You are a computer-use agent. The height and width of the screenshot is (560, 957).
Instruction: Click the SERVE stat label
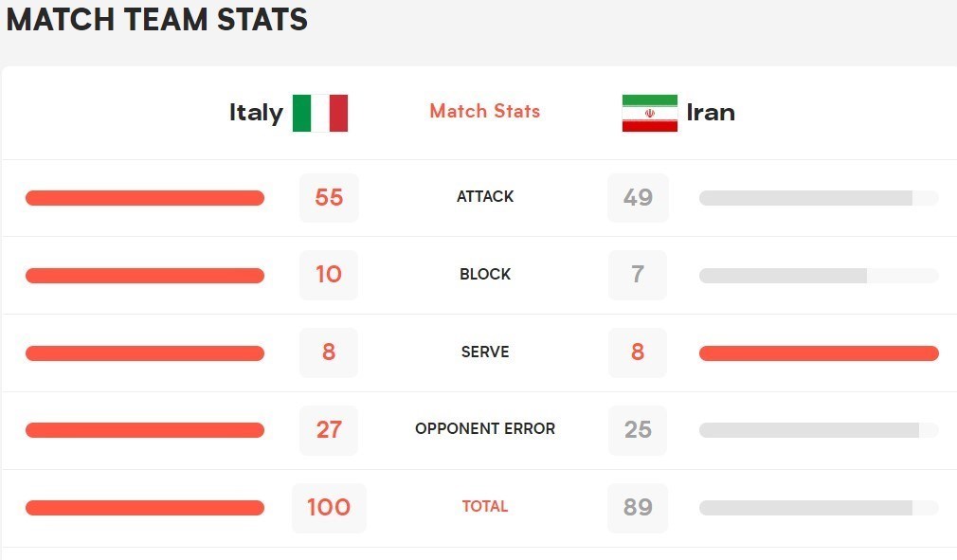click(484, 352)
